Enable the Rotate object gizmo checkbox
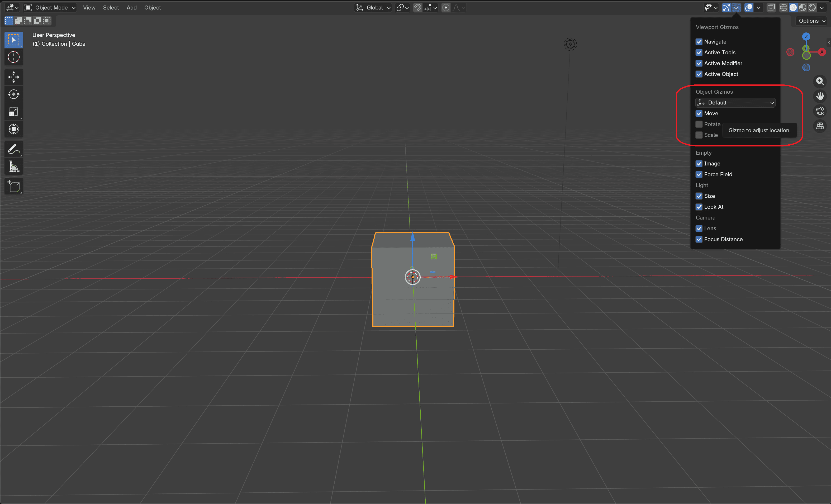831x504 pixels. click(x=699, y=124)
